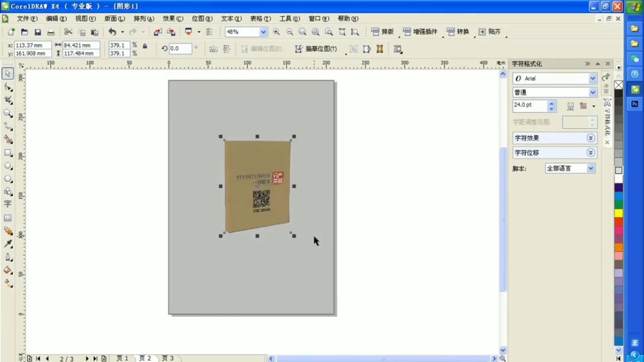Select the Zoom magnifier tool in toolbox

8,113
